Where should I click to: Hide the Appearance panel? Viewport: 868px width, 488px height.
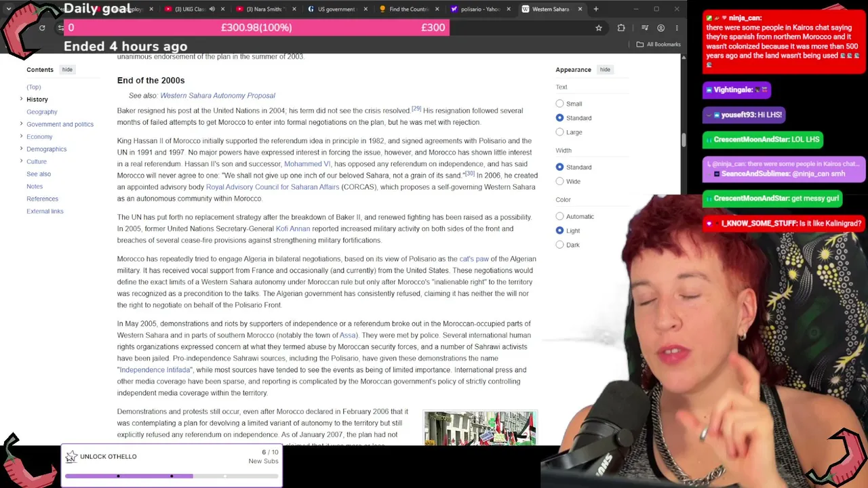point(605,70)
